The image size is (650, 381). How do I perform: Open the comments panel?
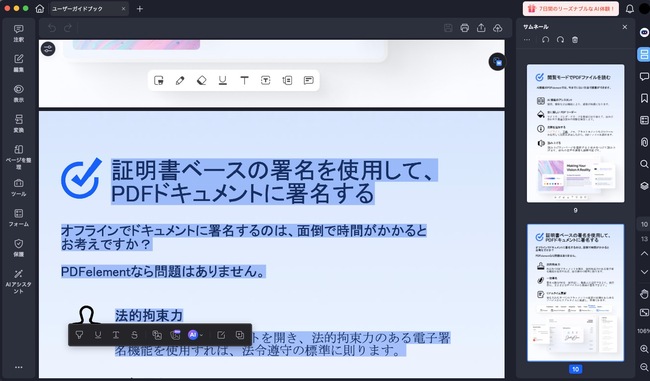644,76
